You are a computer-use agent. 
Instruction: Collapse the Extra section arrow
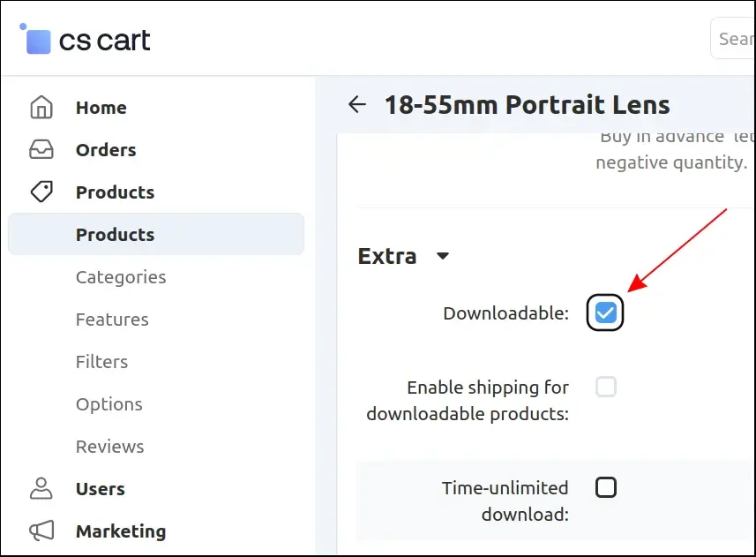click(443, 257)
